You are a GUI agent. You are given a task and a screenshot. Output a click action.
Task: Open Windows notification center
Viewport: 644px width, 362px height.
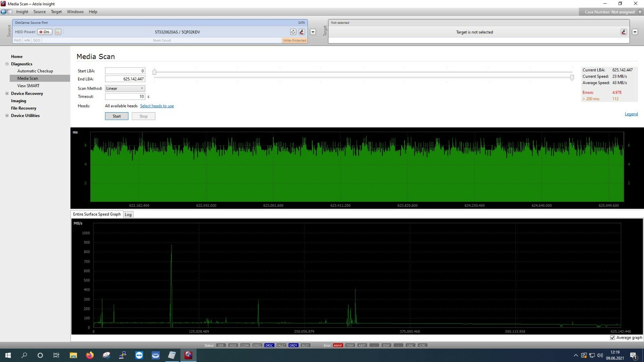[634, 356]
